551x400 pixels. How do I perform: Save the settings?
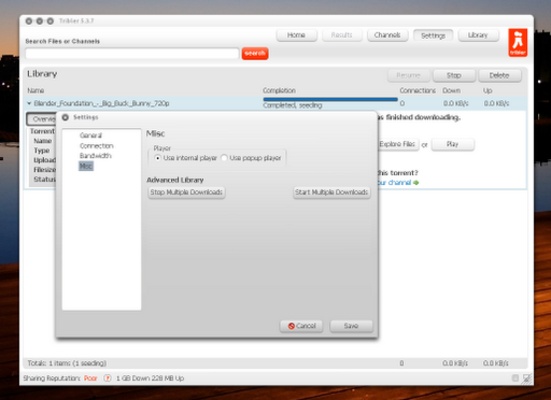tap(351, 326)
